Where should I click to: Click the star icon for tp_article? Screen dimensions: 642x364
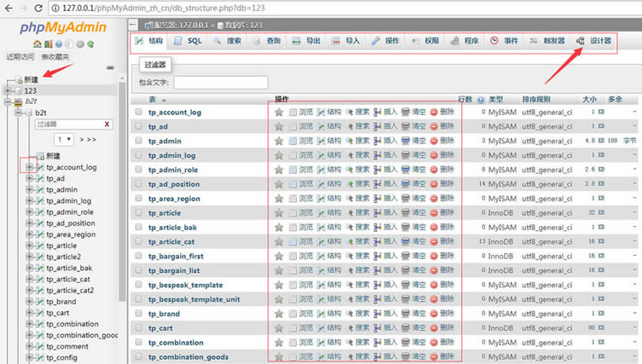coord(279,213)
